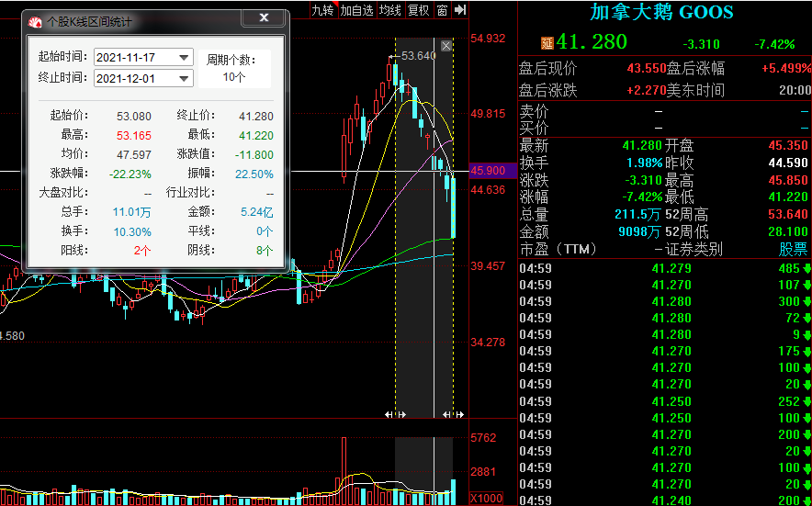
Task: Toggle the 均线 moving average display
Action: tap(390, 10)
